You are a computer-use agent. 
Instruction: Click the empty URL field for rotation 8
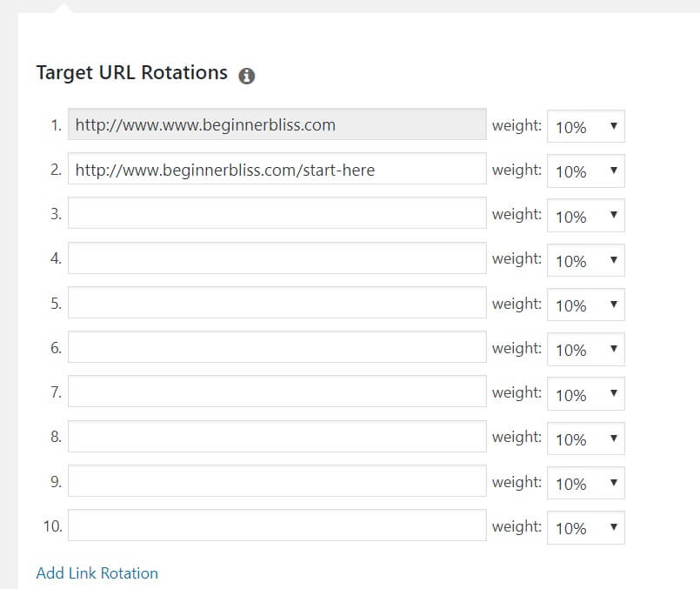tap(277, 438)
